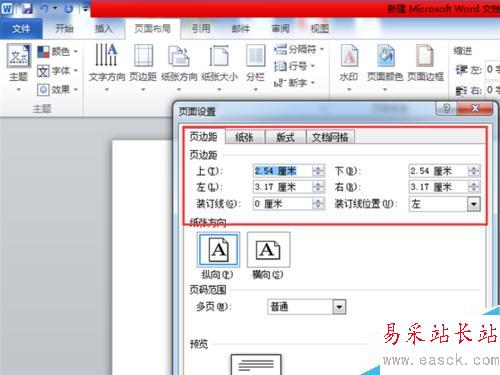Close the 页面设置 dialog
Screen dimensions: 500x375
coord(475,109)
